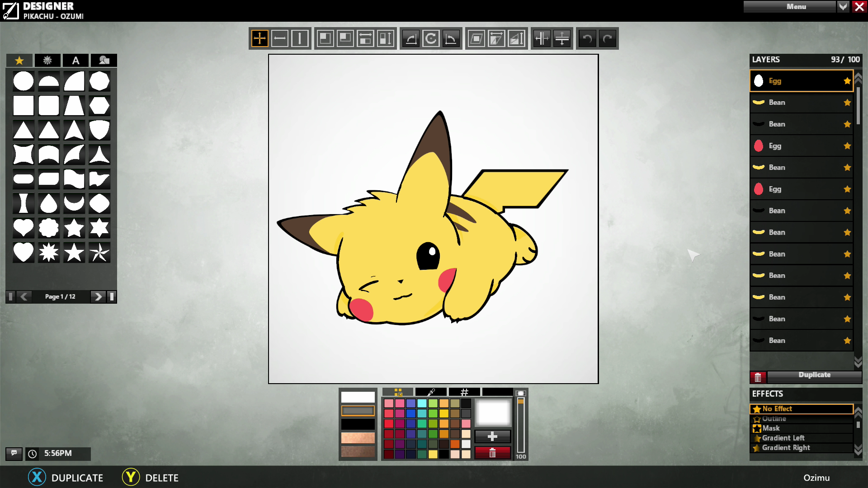This screenshot has width=868, height=488.
Task: Toggle the Mask effect star
Action: 757,428
